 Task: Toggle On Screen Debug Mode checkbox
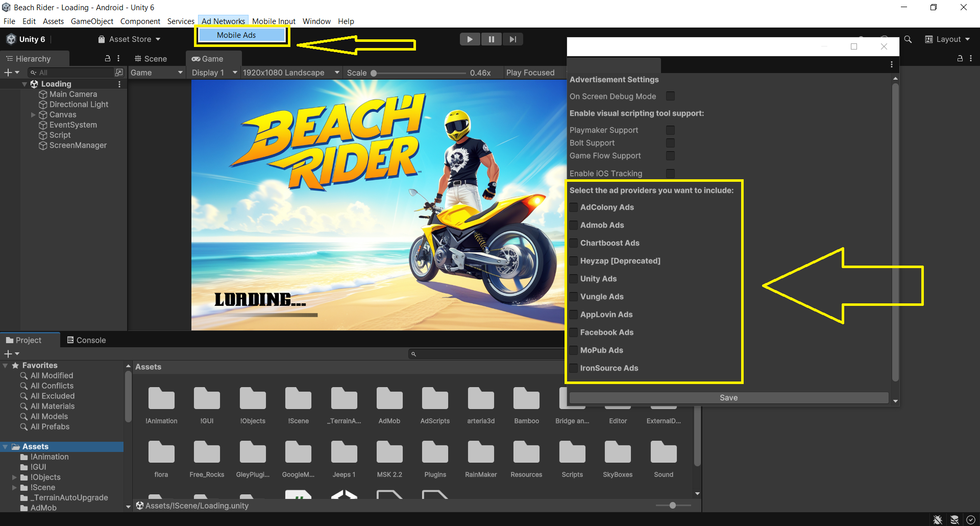click(x=670, y=97)
